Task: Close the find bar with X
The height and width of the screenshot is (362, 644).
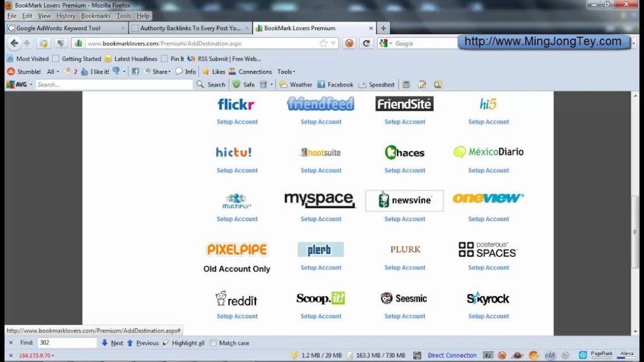Action: [11, 343]
